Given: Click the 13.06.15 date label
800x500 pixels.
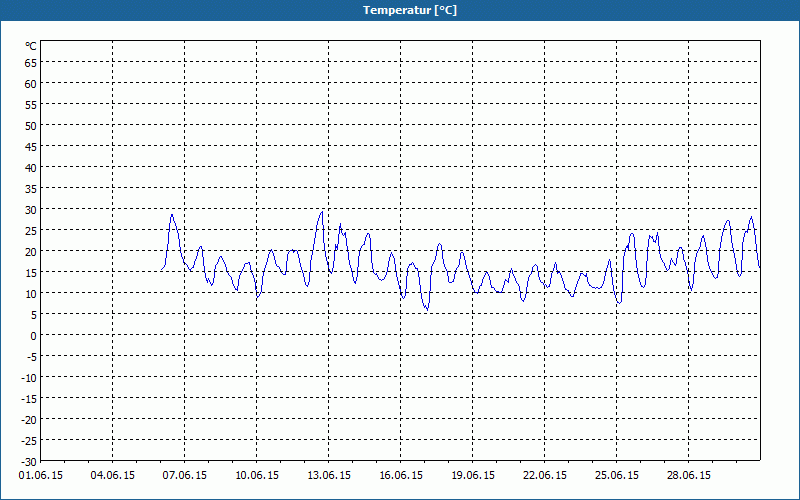Looking at the screenshot, I should point(329,476).
